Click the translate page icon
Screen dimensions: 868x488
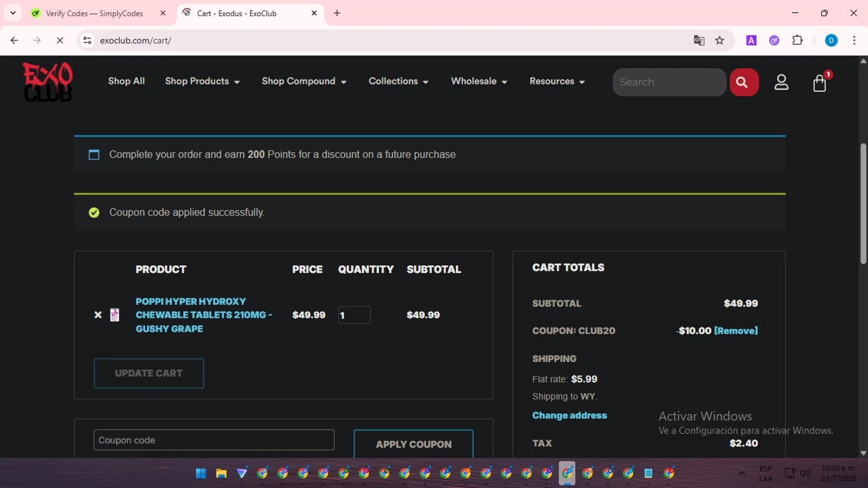[x=699, y=41]
